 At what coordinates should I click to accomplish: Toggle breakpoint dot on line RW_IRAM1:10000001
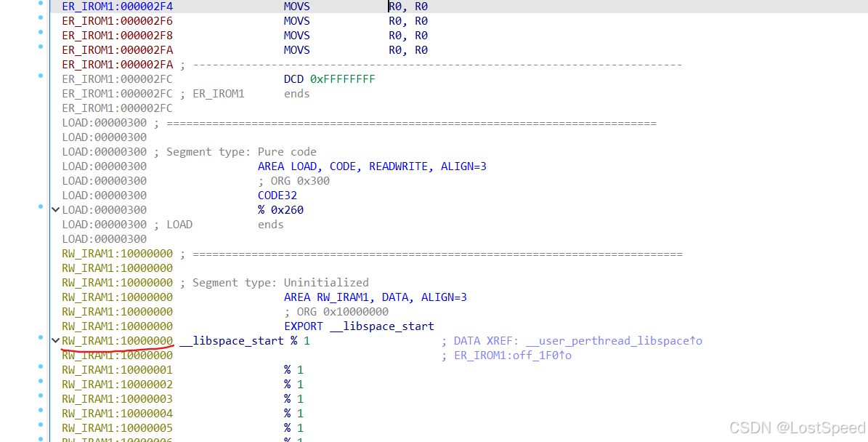41,366
